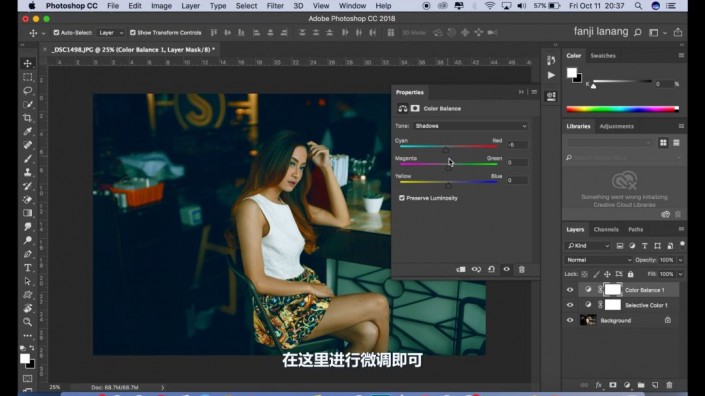
Task: Select the Dodge tool
Action: 27,240
